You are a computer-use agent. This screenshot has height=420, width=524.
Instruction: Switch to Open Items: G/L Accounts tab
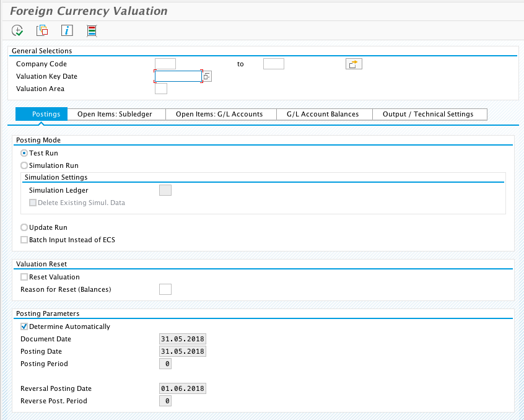point(219,114)
